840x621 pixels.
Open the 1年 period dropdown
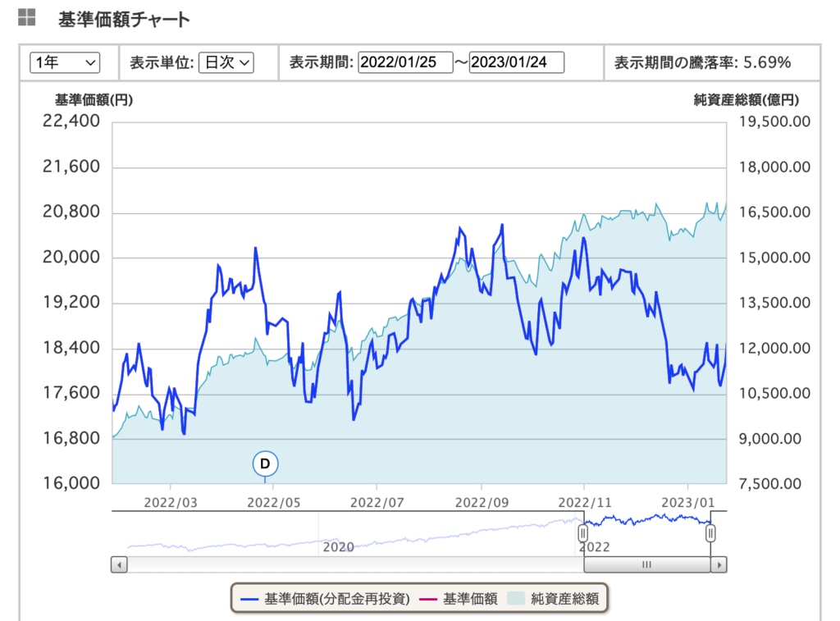64,62
